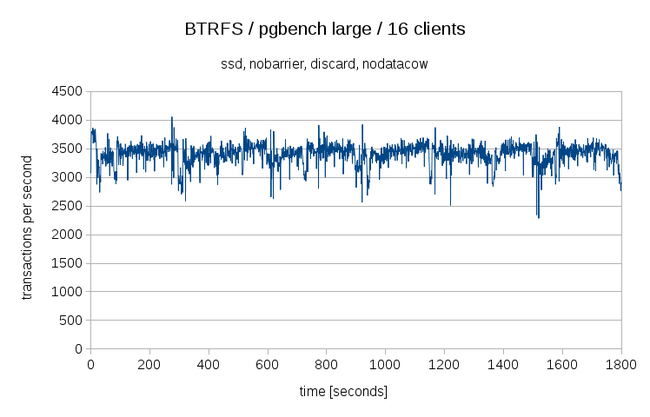Click the 1000 x-axis tick label
Viewport: 650px width, 417px height.
tap(385, 365)
